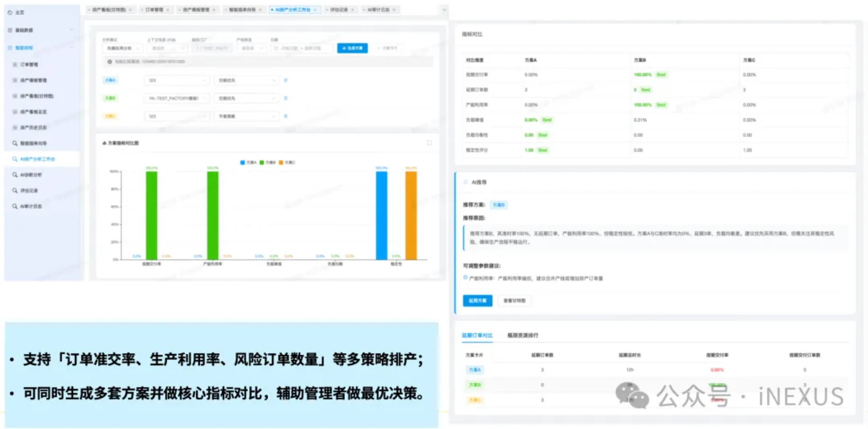Screen dimensions: 868x429
Task: Open 方案B template dropdown YK-TEST_FACTORY
Action: click(177, 98)
